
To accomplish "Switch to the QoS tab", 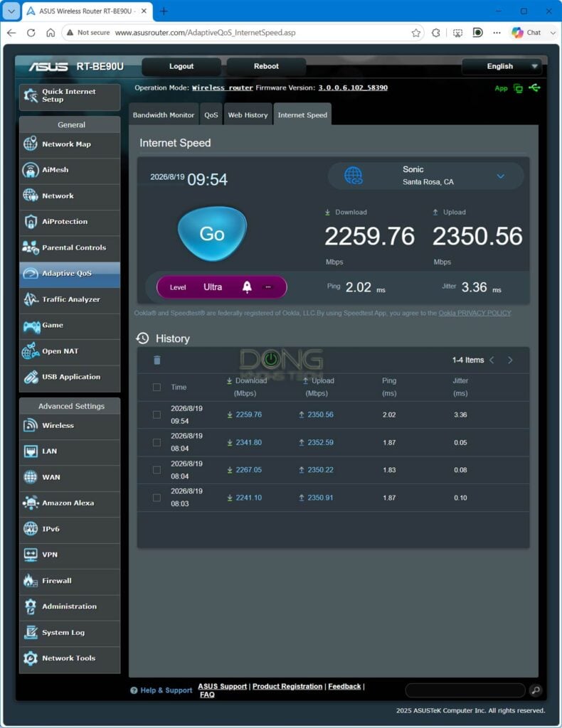I will point(211,114).
